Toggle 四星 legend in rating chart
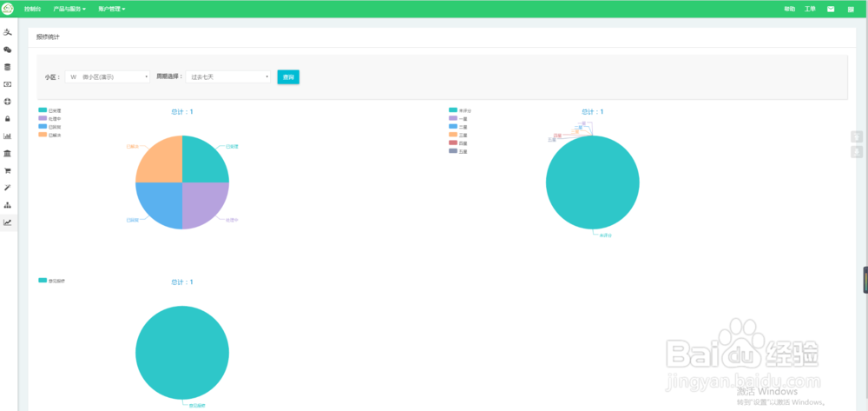Screen dimensions: 868x411 (x=458, y=143)
